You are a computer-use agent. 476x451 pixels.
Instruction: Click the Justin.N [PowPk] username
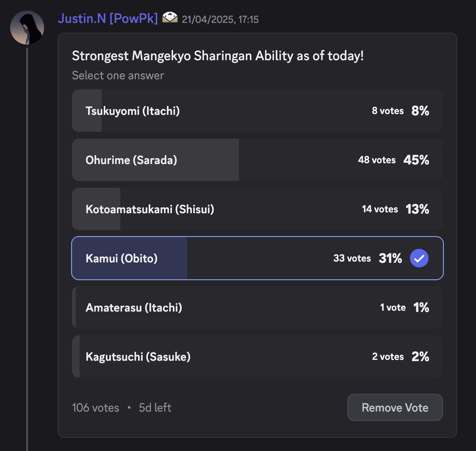pos(108,19)
